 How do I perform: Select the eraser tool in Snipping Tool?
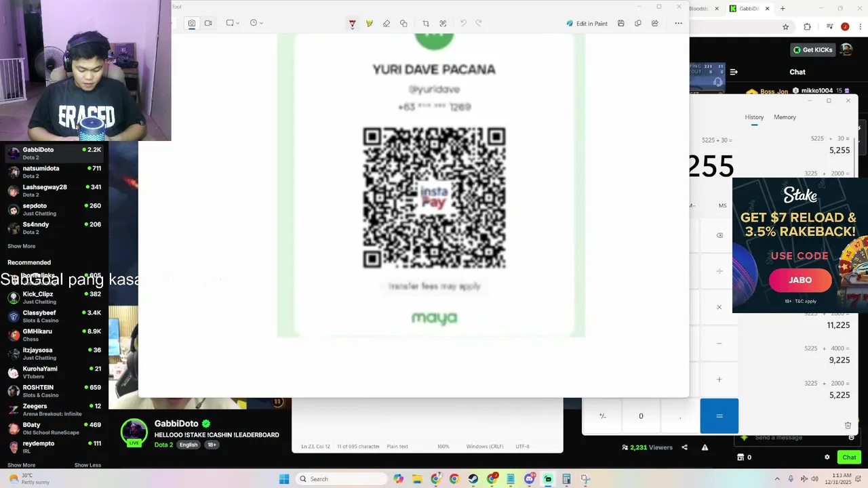tap(387, 24)
